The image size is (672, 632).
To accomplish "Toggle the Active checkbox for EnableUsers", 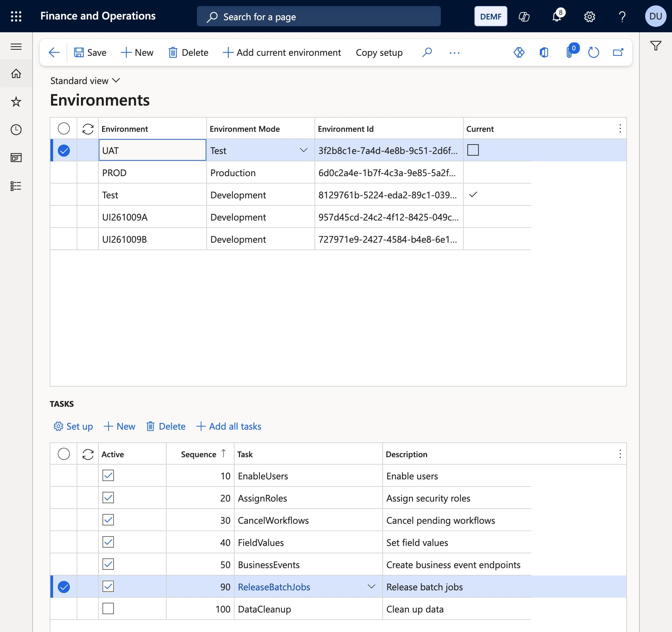I will click(108, 475).
